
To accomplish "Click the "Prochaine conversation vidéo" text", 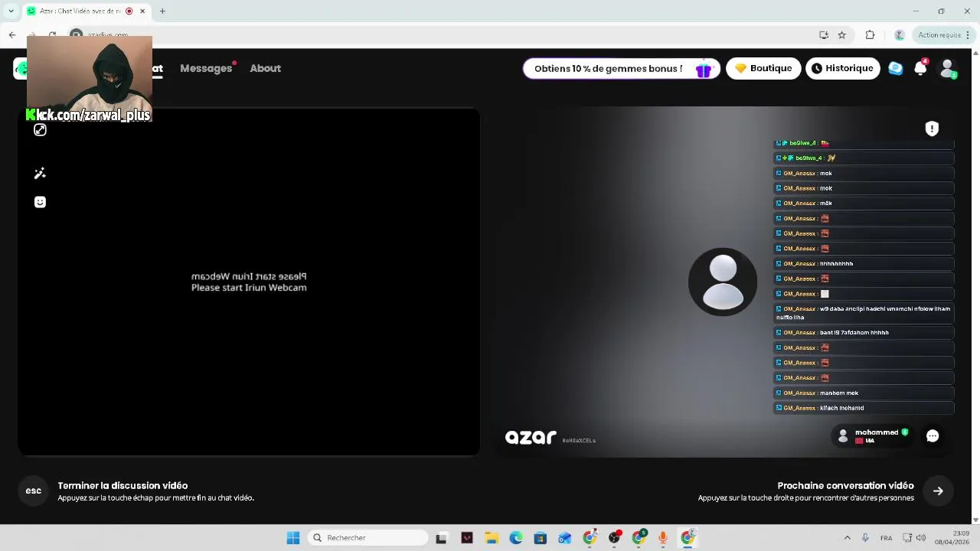I will (845, 485).
